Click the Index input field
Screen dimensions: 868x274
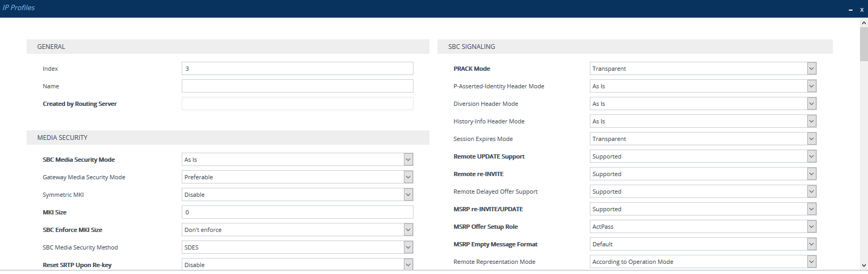[x=297, y=69]
